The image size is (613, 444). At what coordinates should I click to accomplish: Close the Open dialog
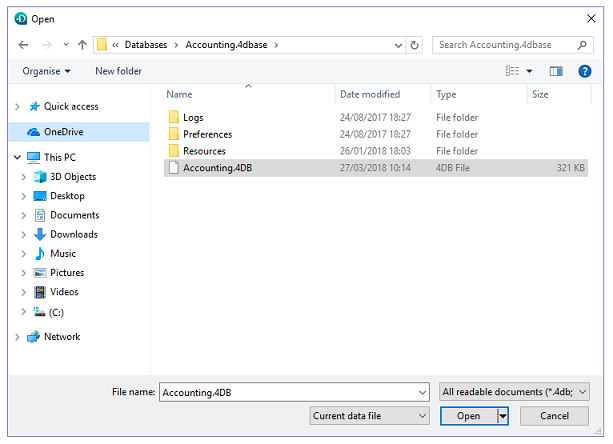tap(591, 18)
